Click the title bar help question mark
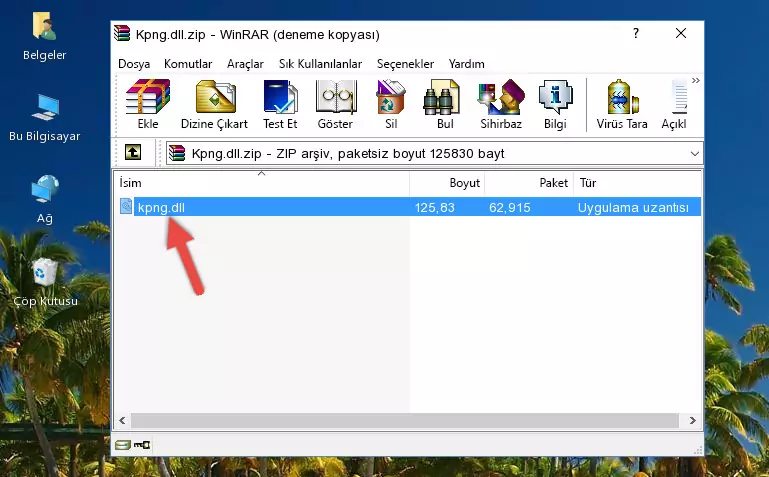The image size is (769, 477). click(x=636, y=33)
